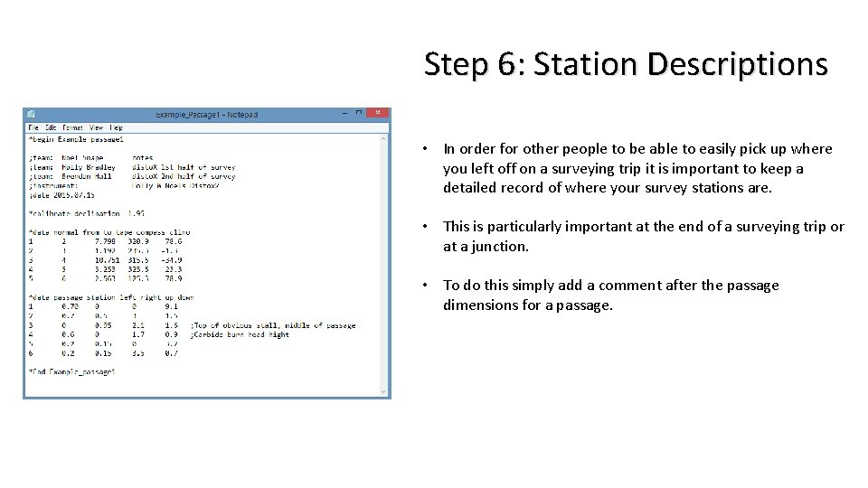868x488 pixels.
Task: Click the scrollbar down arrow in Notepad
Action: [383, 391]
